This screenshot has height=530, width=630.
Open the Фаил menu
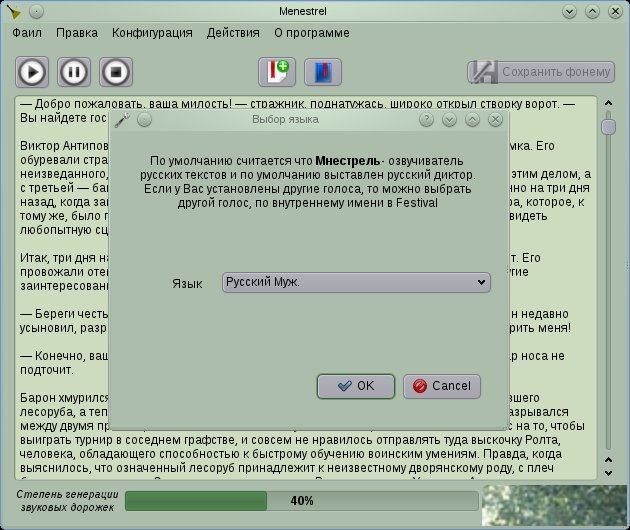click(x=27, y=33)
